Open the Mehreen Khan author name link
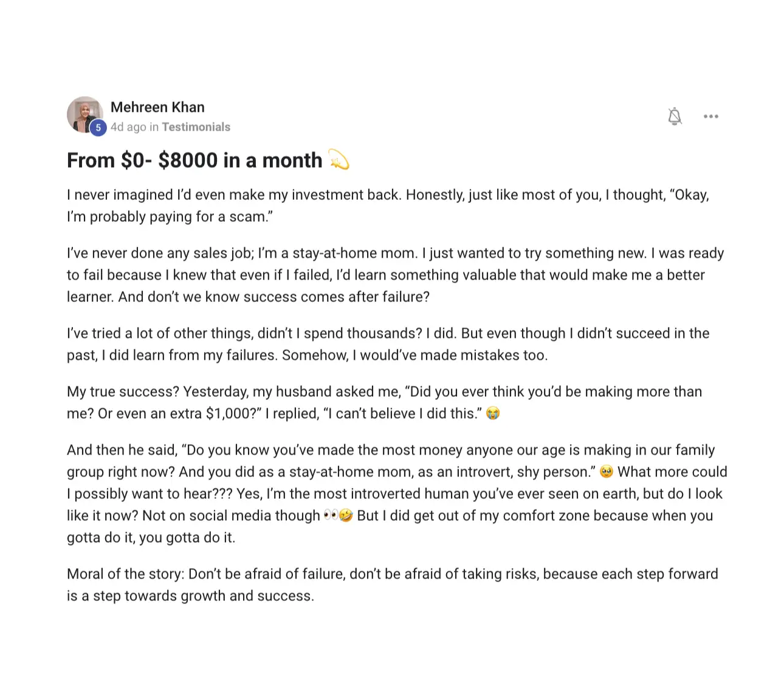This screenshot has width=784, height=697. tap(157, 107)
